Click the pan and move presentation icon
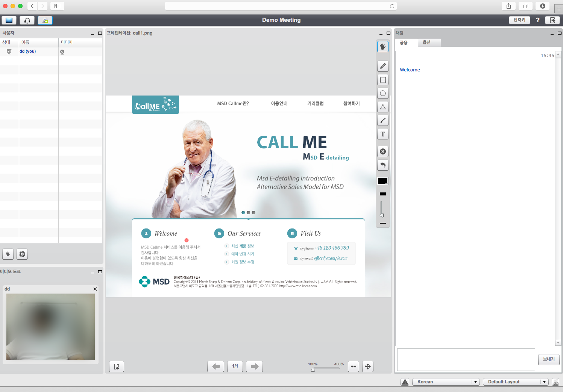The height and width of the screenshot is (392, 563). [368, 366]
